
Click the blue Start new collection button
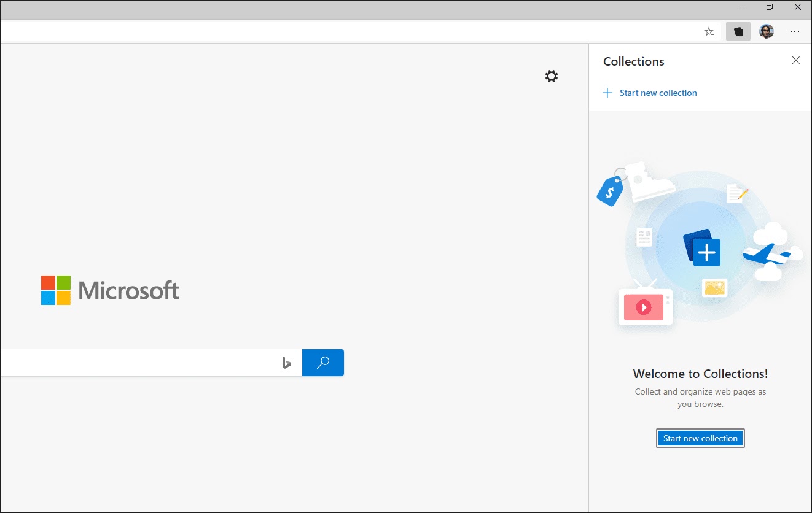pos(700,438)
